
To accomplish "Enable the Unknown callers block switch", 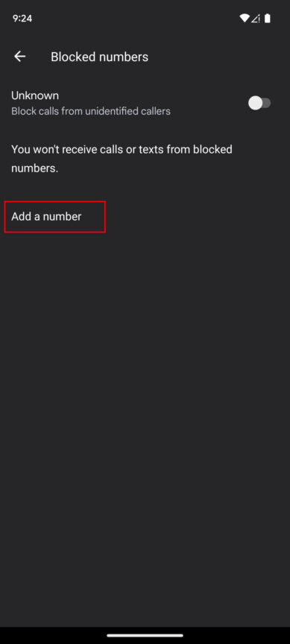I will click(259, 103).
